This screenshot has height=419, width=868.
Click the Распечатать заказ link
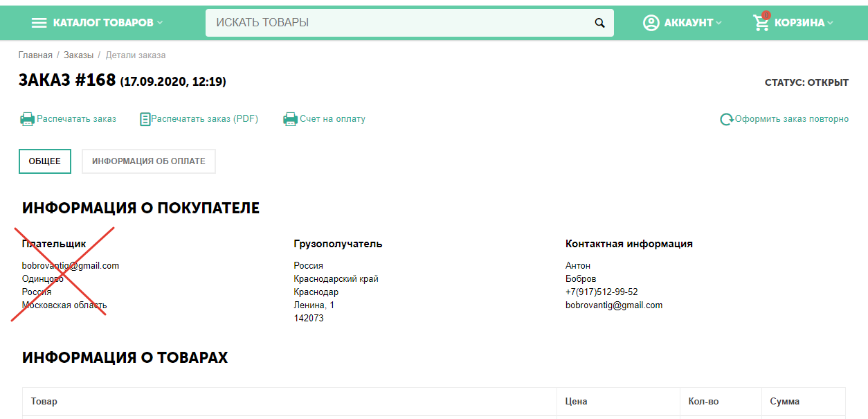[77, 119]
